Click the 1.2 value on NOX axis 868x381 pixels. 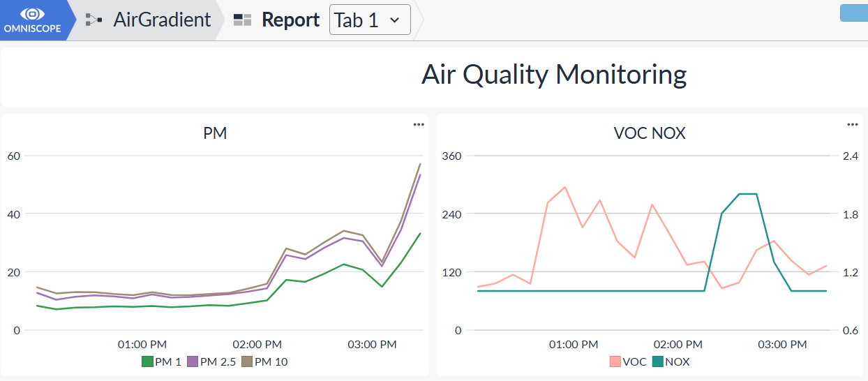pyautogui.click(x=850, y=271)
